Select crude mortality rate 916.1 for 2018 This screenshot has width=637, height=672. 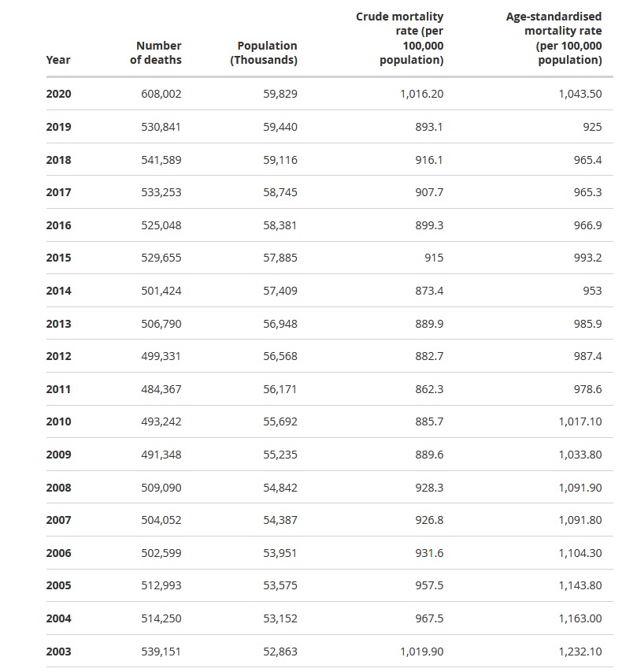click(429, 160)
